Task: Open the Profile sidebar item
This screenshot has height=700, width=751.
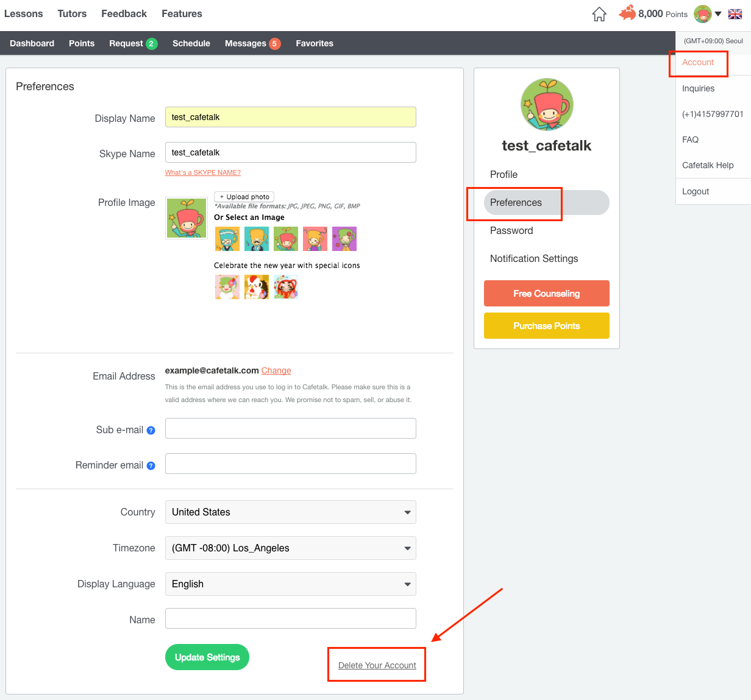Action: tap(504, 174)
